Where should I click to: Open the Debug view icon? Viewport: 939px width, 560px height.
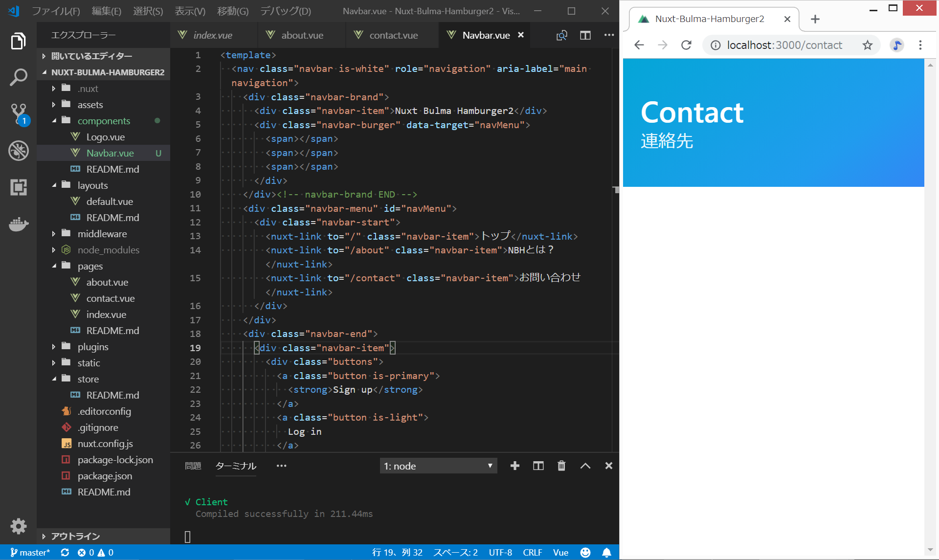coord(18,151)
